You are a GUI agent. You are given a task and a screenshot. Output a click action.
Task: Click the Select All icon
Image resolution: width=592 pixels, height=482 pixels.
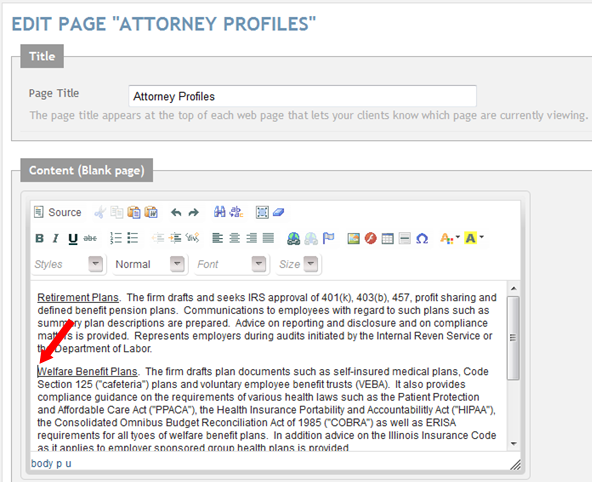[262, 212]
